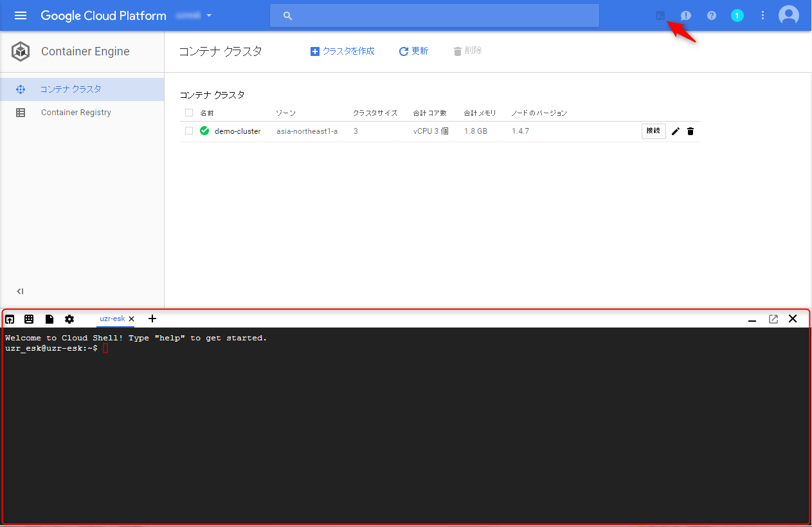Open Cloud Shell settings gear icon
The height and width of the screenshot is (527, 812).
(69, 319)
